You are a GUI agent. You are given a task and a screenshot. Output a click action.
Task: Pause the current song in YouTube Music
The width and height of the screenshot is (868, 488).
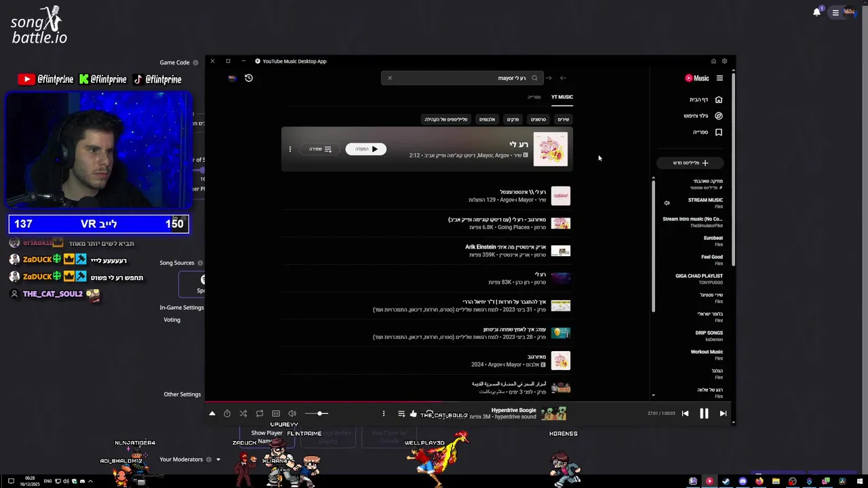click(x=704, y=413)
